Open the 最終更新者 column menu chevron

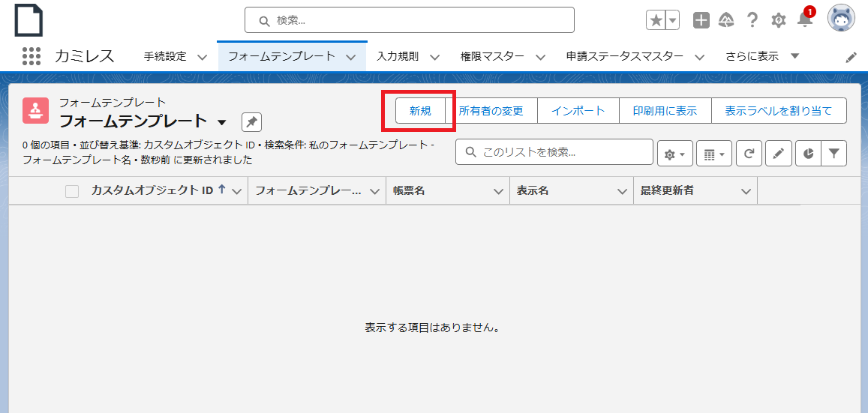[x=746, y=191]
